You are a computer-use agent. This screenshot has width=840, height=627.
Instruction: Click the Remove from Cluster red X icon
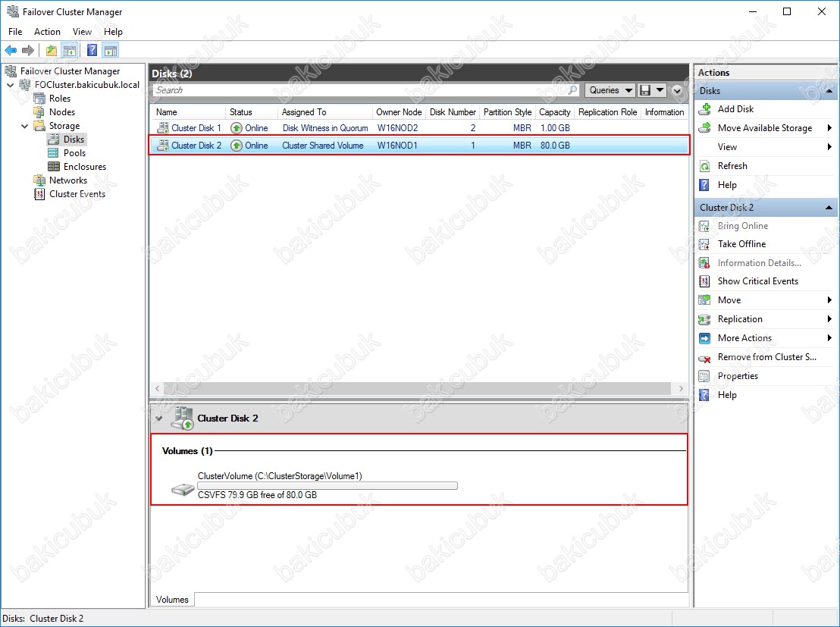[704, 357]
